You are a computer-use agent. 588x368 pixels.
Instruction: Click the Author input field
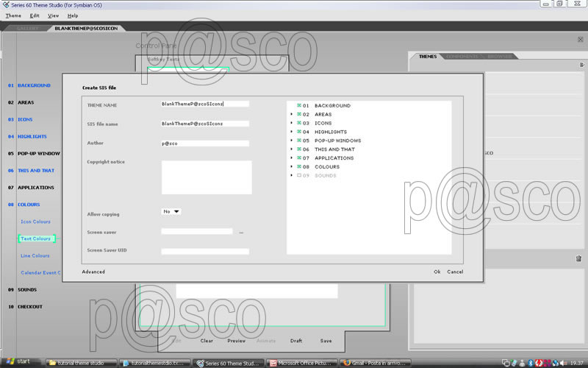point(205,144)
